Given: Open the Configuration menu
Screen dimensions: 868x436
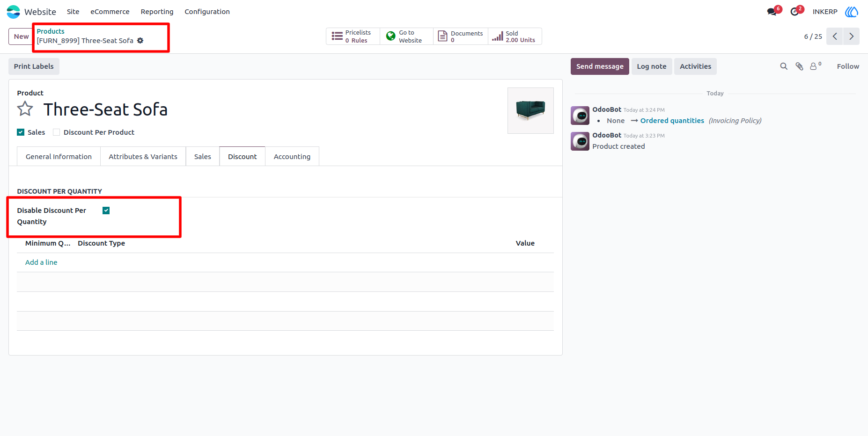Looking at the screenshot, I should pos(207,12).
